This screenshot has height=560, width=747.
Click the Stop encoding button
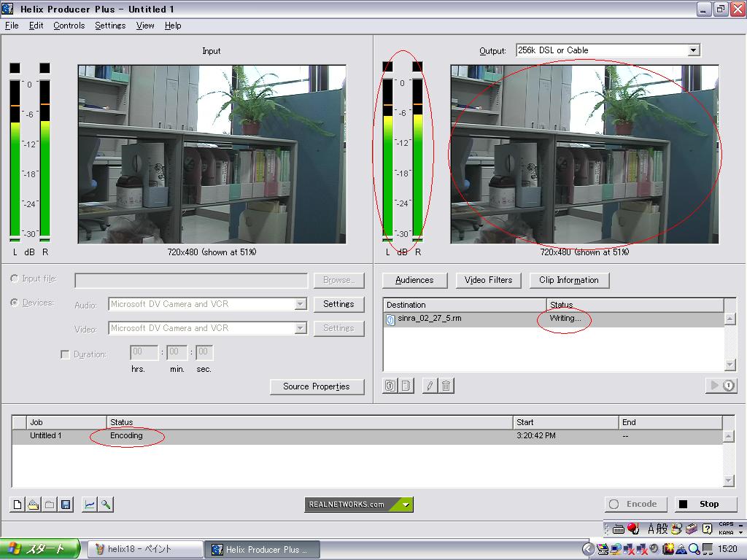(x=705, y=505)
